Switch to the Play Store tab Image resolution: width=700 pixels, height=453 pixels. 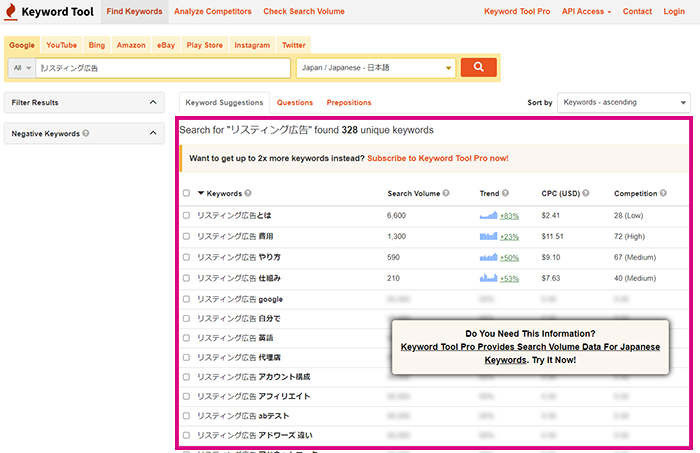click(x=204, y=45)
